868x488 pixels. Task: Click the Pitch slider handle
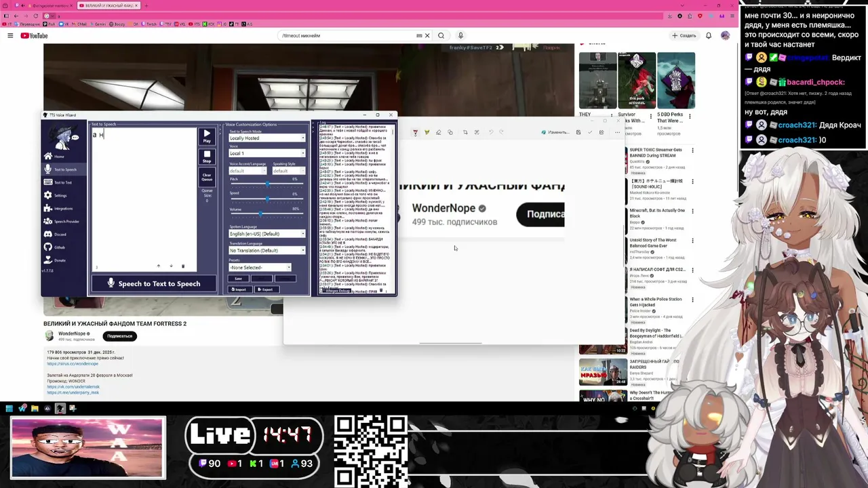[268, 184]
